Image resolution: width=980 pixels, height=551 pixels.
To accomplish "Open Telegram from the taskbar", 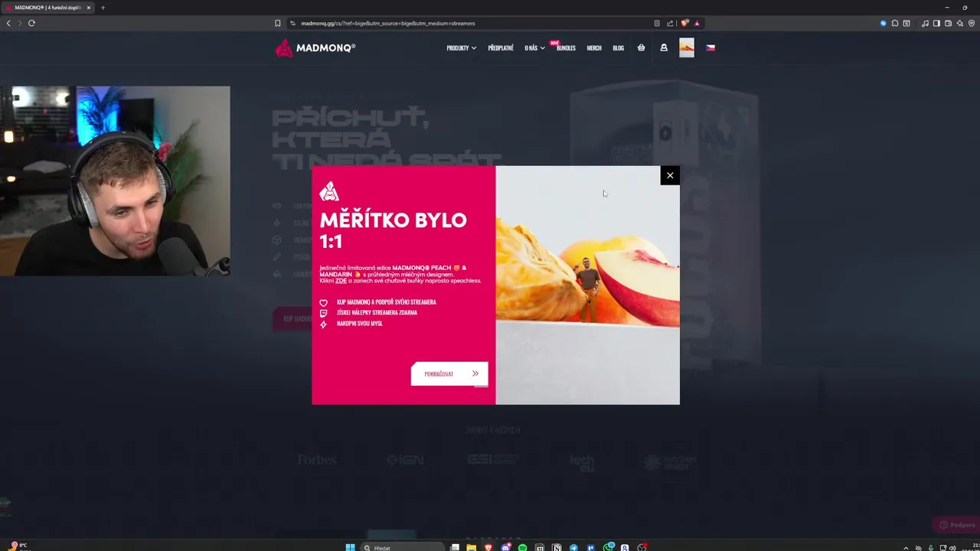I will click(573, 547).
